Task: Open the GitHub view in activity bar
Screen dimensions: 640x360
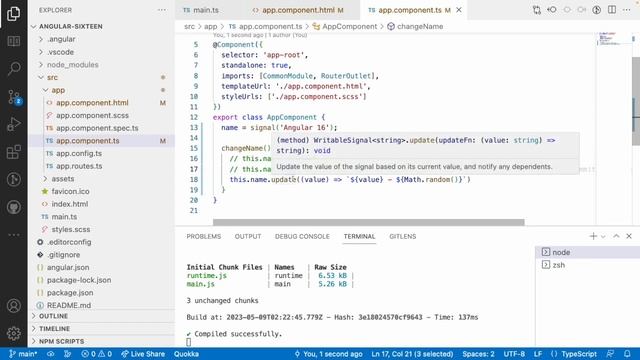Action: pyautogui.click(x=13, y=207)
